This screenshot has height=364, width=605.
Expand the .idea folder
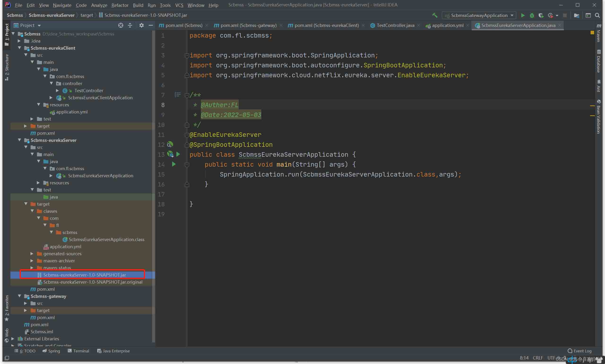click(x=19, y=41)
